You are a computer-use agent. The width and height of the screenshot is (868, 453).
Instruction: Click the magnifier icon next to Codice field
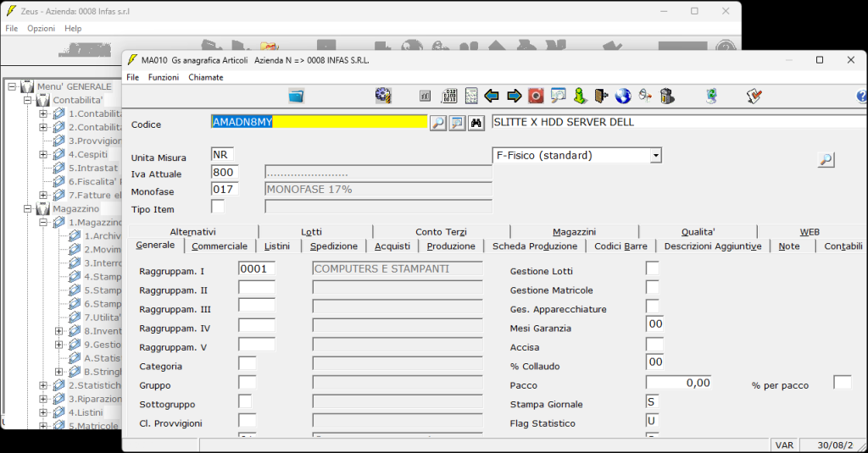coord(438,123)
